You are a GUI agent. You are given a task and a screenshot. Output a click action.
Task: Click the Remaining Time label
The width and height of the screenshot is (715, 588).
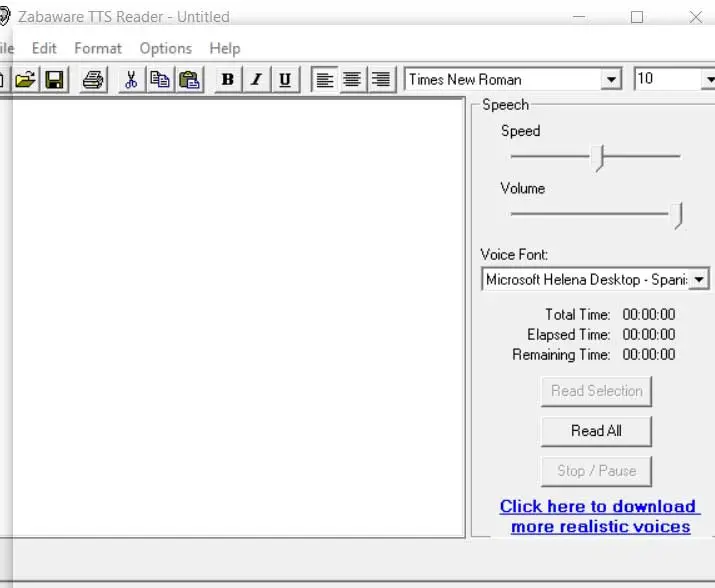[x=561, y=355]
